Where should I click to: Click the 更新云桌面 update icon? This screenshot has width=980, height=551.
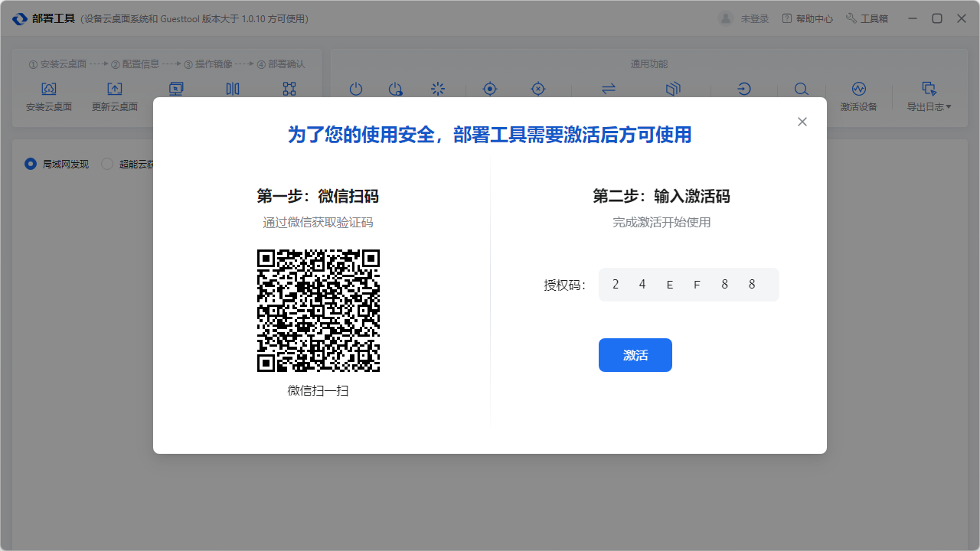pyautogui.click(x=115, y=89)
